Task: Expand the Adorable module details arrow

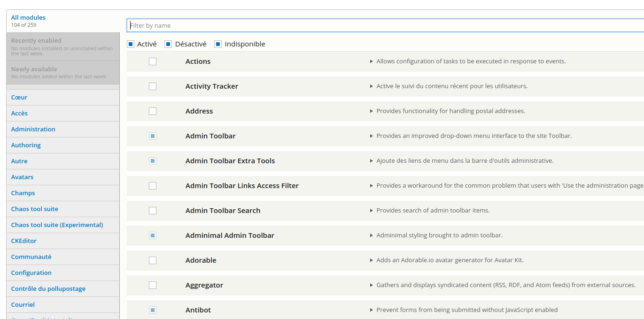Action: 372,260
